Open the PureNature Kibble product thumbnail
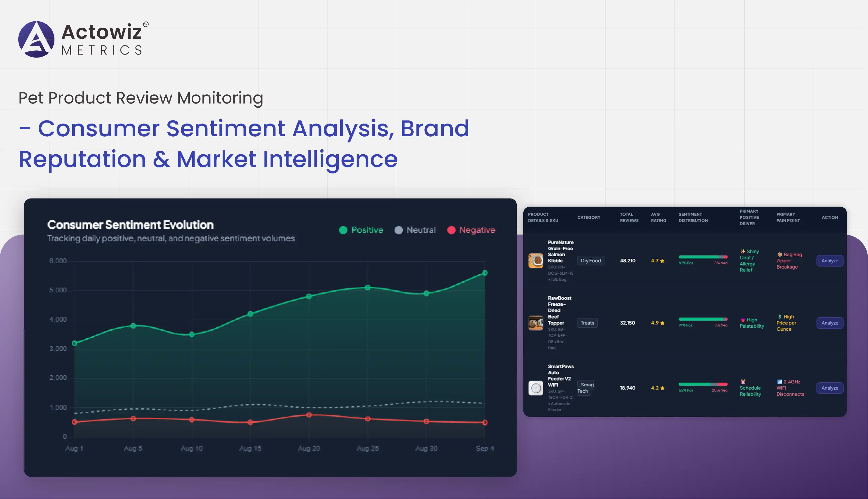This screenshot has width=868, height=499. (x=536, y=261)
